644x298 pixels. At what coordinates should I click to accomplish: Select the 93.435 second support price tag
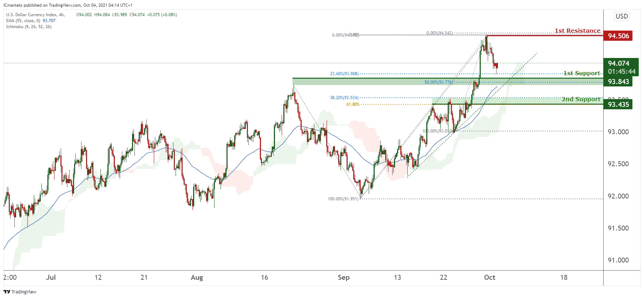point(618,104)
